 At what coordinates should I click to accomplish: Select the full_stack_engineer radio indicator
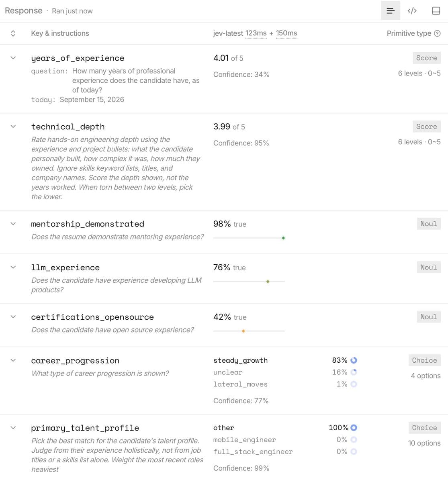click(354, 451)
